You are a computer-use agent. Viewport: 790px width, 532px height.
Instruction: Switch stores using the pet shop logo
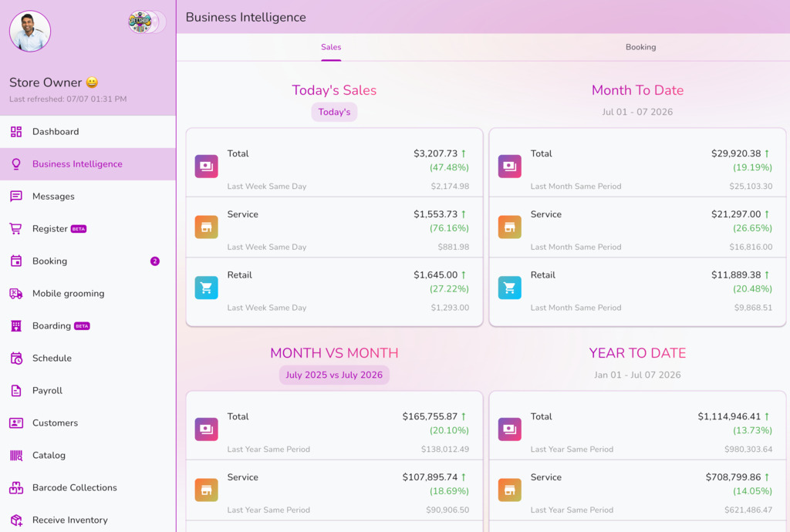pyautogui.click(x=140, y=22)
